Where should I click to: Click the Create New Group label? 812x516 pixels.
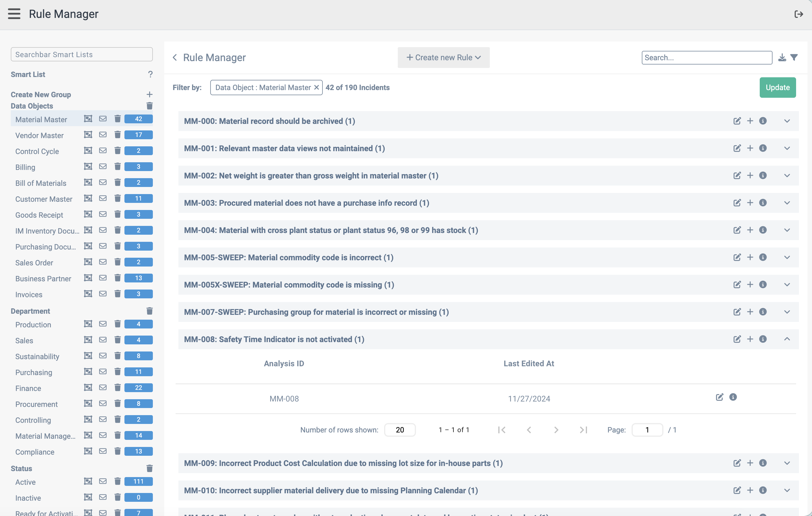pos(41,94)
